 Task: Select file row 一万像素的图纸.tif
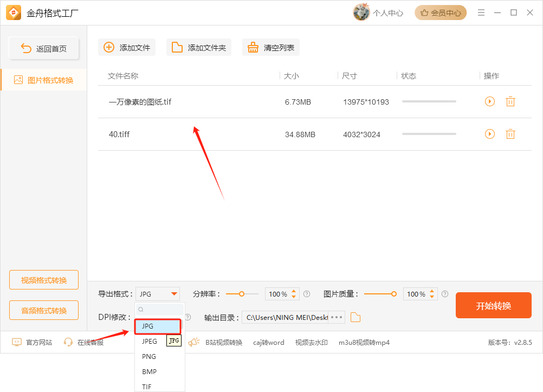pyautogui.click(x=315, y=101)
